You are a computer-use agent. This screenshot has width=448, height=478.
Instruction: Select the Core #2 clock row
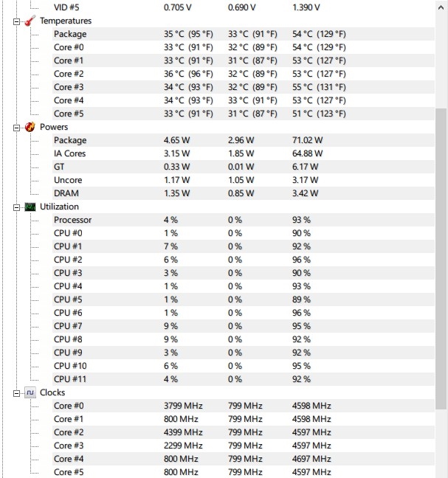243,432
